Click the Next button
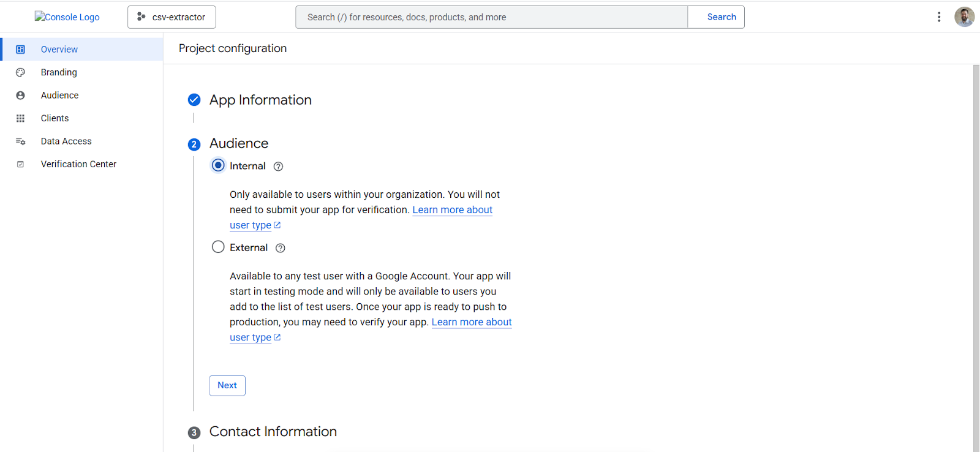This screenshot has height=452, width=980. click(x=227, y=385)
